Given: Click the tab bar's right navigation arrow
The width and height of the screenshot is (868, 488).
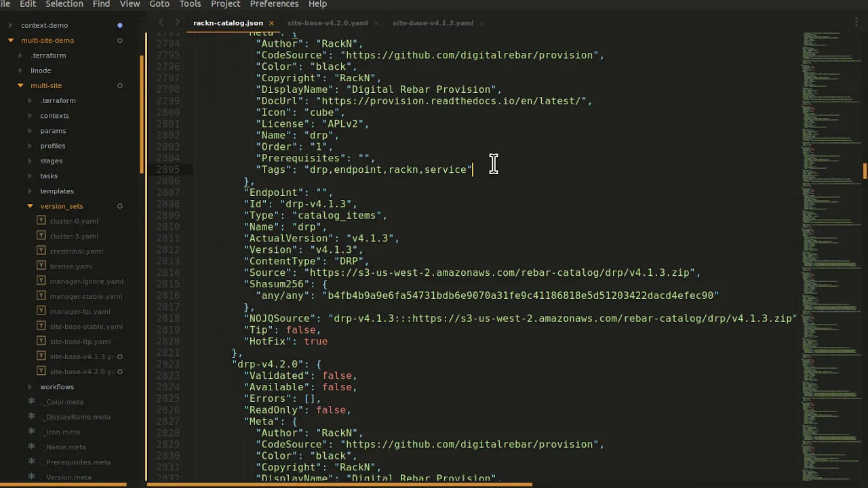Looking at the screenshot, I should point(178,23).
